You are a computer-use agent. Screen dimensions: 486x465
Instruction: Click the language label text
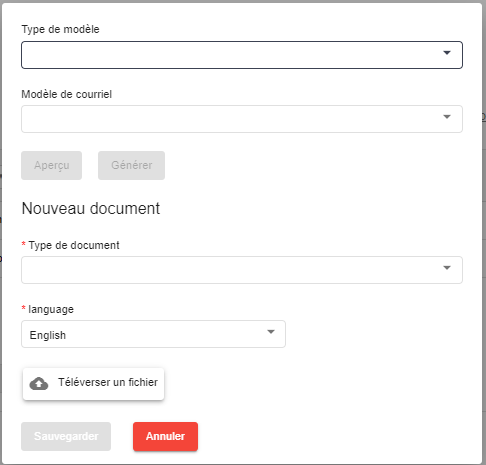click(51, 309)
